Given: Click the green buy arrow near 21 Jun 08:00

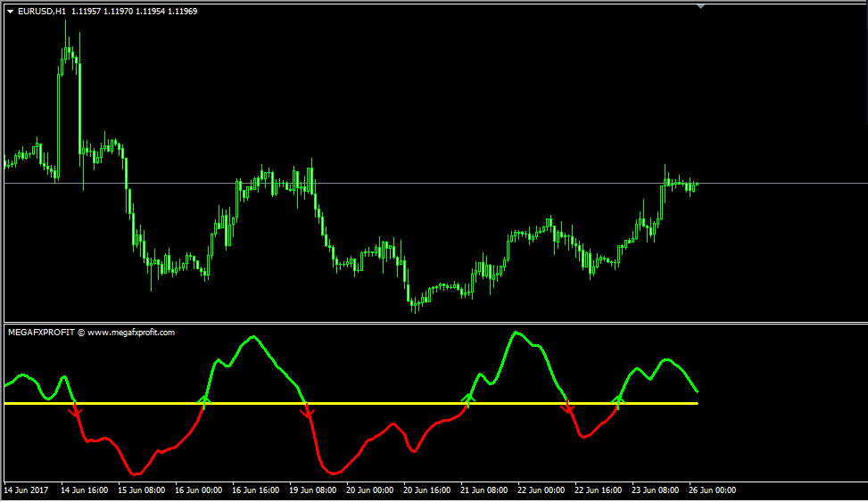Looking at the screenshot, I should coord(468,398).
